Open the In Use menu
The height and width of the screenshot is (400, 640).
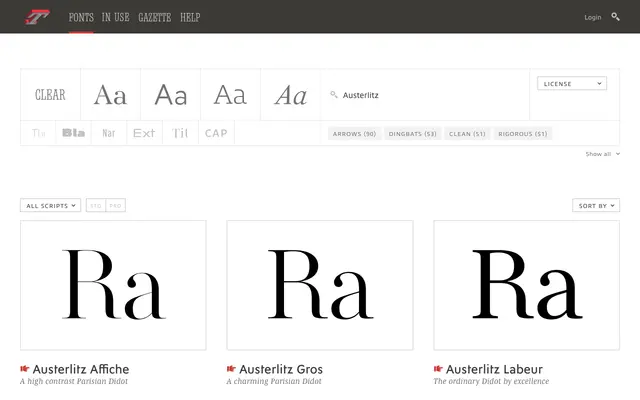pos(116,17)
